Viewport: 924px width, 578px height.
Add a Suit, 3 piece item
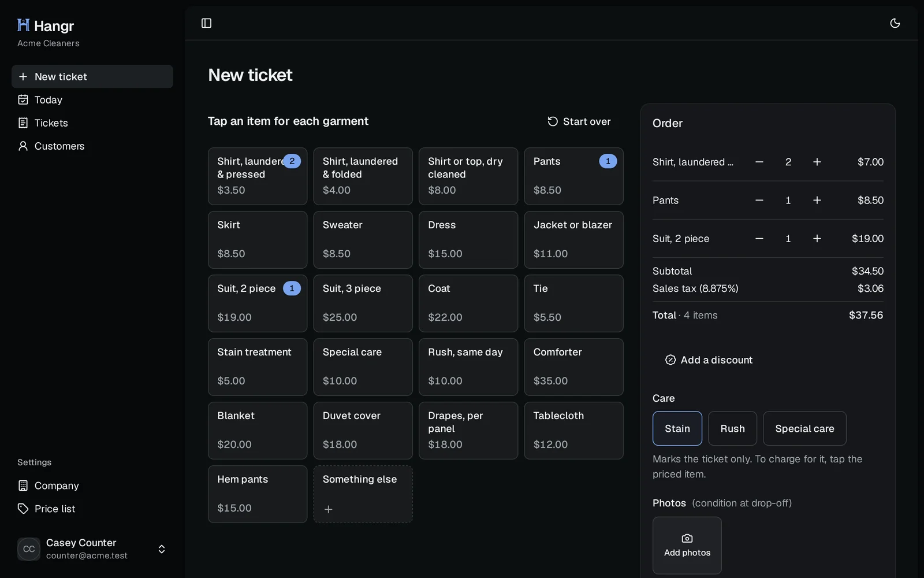[x=363, y=303]
